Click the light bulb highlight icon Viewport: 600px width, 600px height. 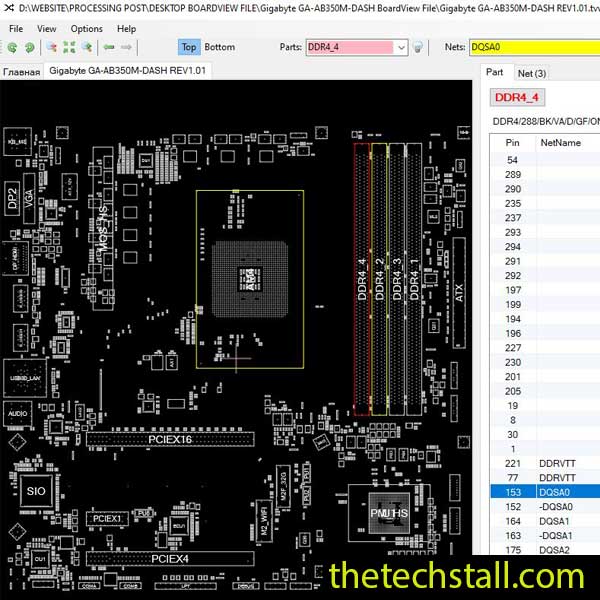418,47
